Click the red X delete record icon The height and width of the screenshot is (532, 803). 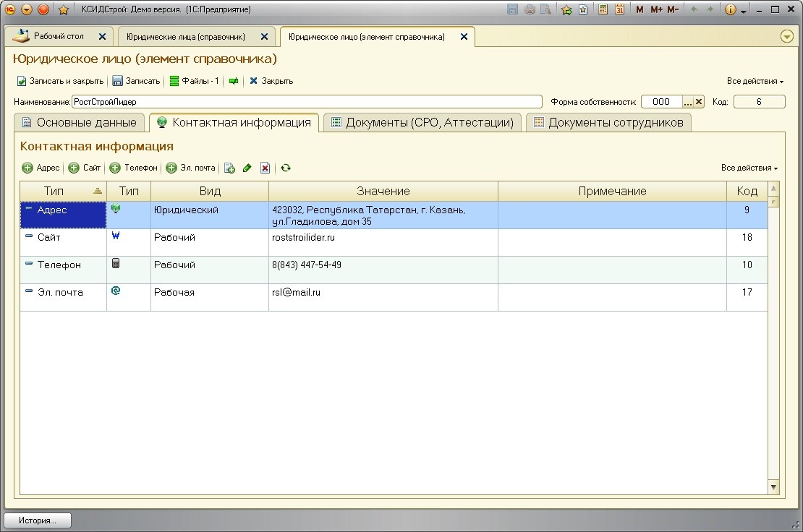point(265,168)
